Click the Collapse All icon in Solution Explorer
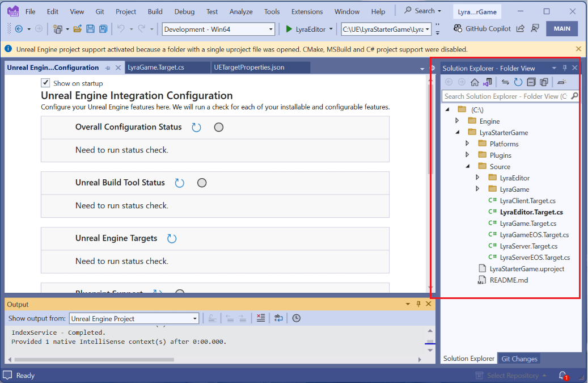The width and height of the screenshot is (588, 383). click(531, 82)
